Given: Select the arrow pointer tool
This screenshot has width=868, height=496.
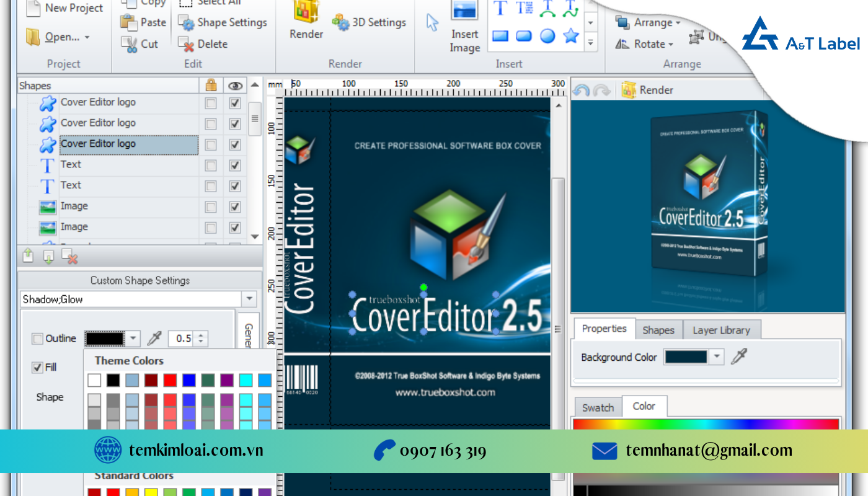Looking at the screenshot, I should click(x=432, y=22).
